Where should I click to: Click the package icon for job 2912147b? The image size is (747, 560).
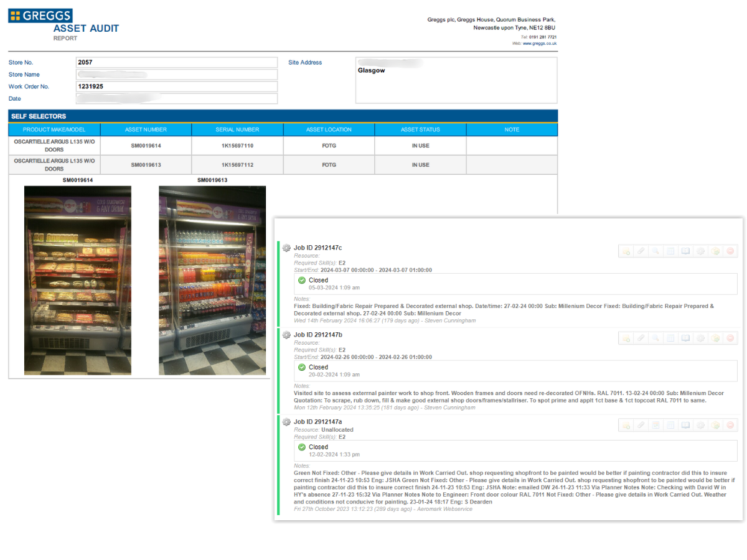[715, 338]
